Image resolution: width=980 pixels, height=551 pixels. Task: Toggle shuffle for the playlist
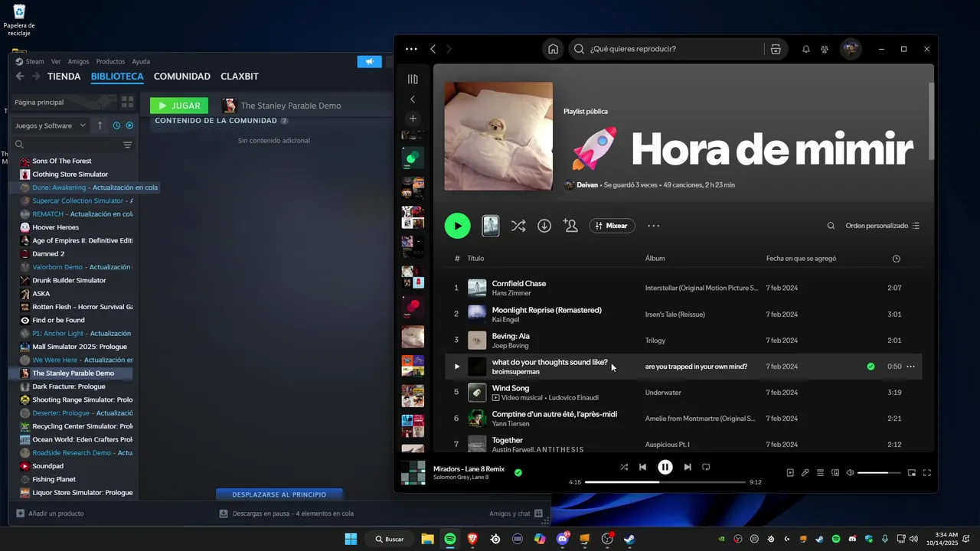point(518,226)
